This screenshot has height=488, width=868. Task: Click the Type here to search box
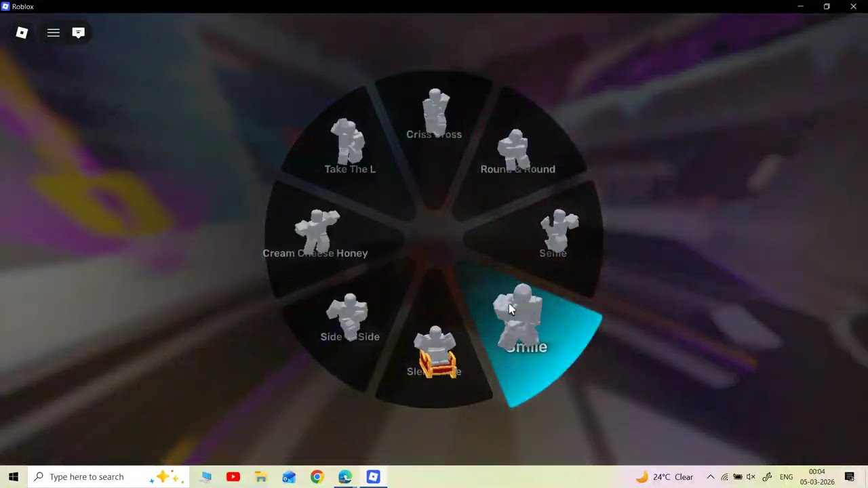(x=108, y=476)
